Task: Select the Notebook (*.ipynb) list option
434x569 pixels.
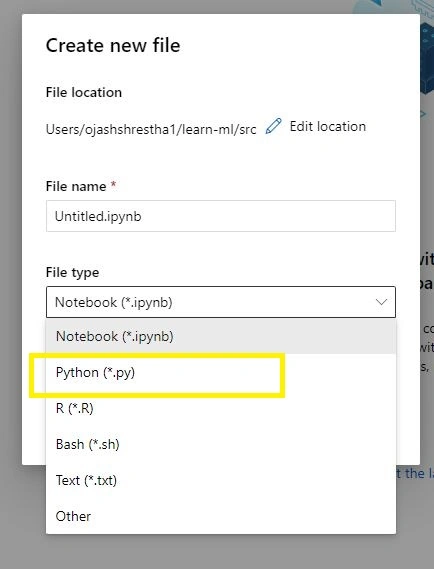Action: (221, 336)
